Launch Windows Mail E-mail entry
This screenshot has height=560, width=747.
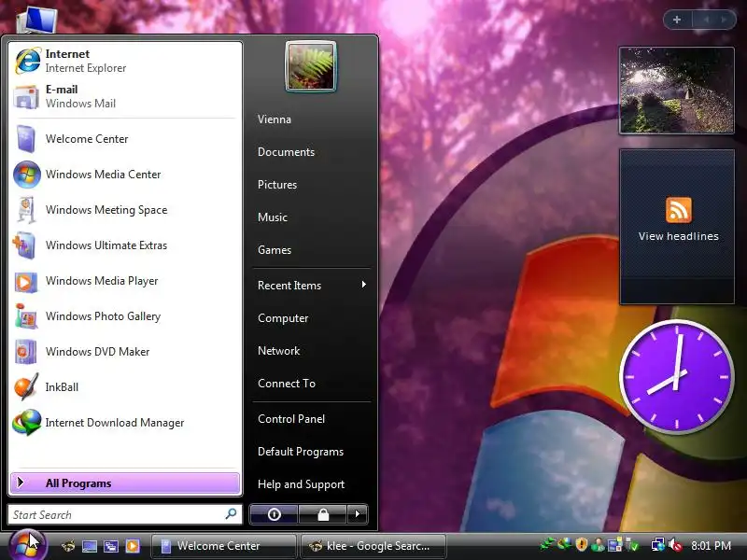click(125, 97)
